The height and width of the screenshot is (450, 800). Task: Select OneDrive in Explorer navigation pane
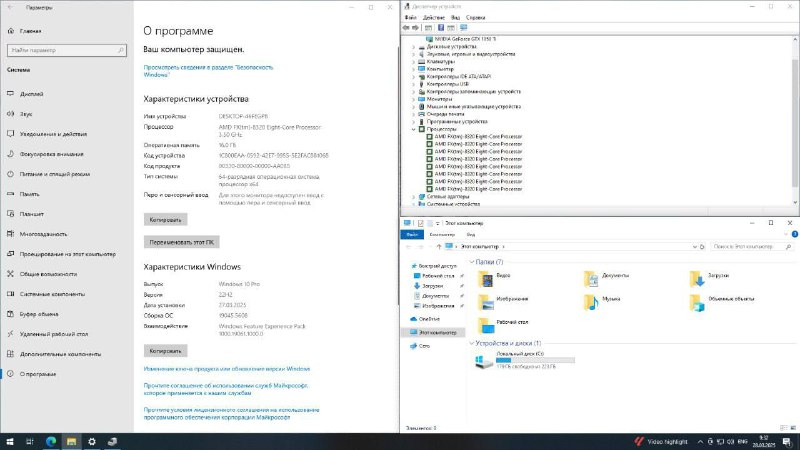[x=430, y=319]
